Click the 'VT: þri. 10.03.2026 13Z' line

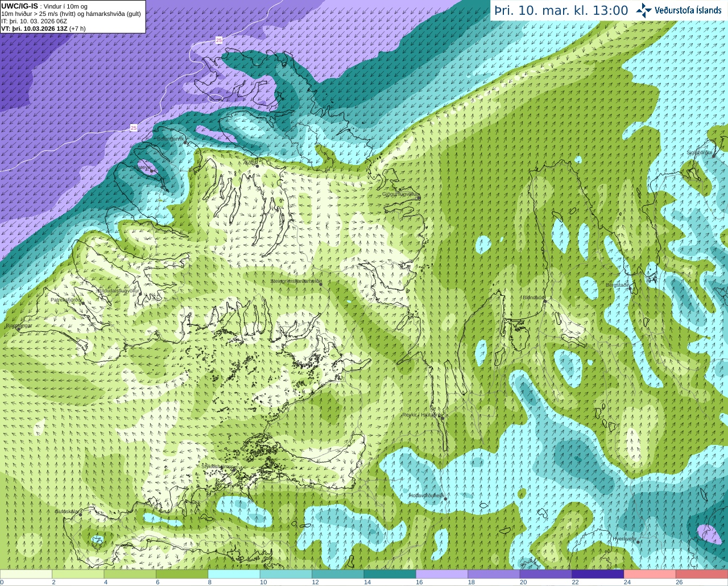(x=43, y=28)
